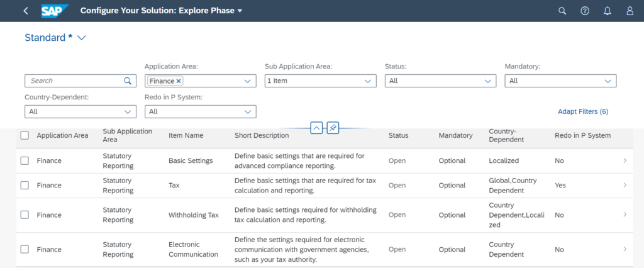Open the header search icon
This screenshot has width=644, height=268.
(x=562, y=11)
